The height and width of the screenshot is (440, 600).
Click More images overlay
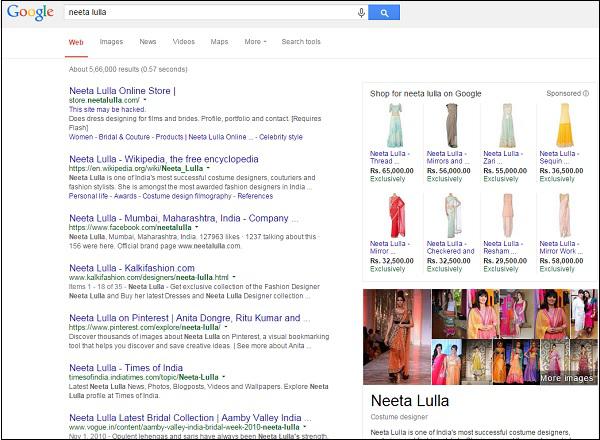coord(567,378)
